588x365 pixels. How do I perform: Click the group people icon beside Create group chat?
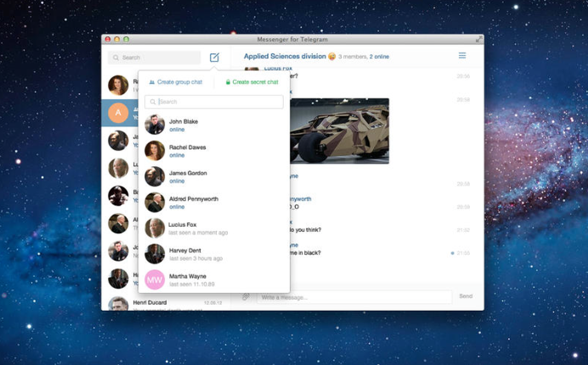coord(152,82)
